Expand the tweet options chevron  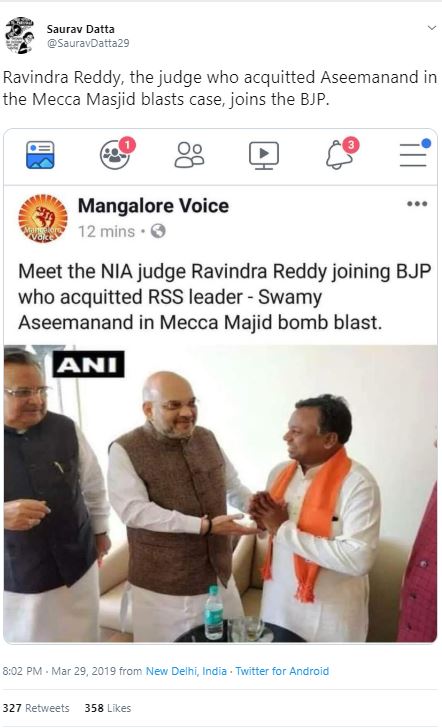point(431,28)
